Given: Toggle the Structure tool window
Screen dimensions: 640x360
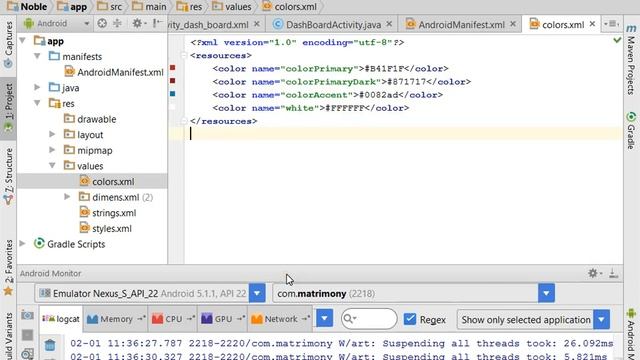Looking at the screenshot, I should [8, 176].
